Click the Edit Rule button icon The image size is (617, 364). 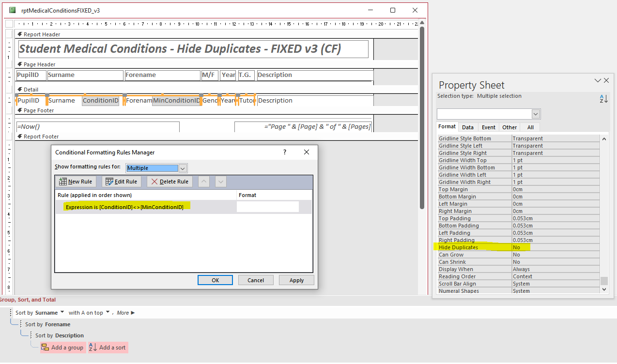109,182
